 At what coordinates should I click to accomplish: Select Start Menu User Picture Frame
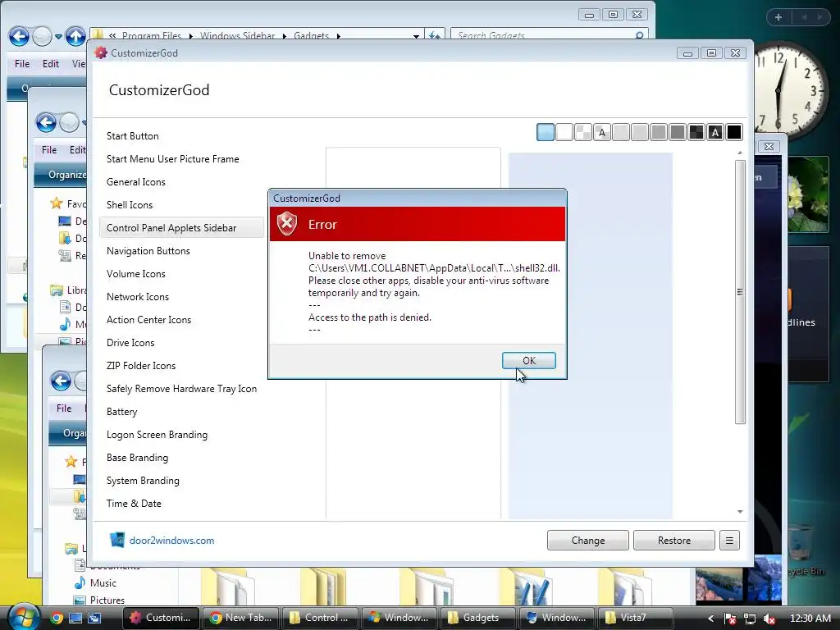(172, 159)
